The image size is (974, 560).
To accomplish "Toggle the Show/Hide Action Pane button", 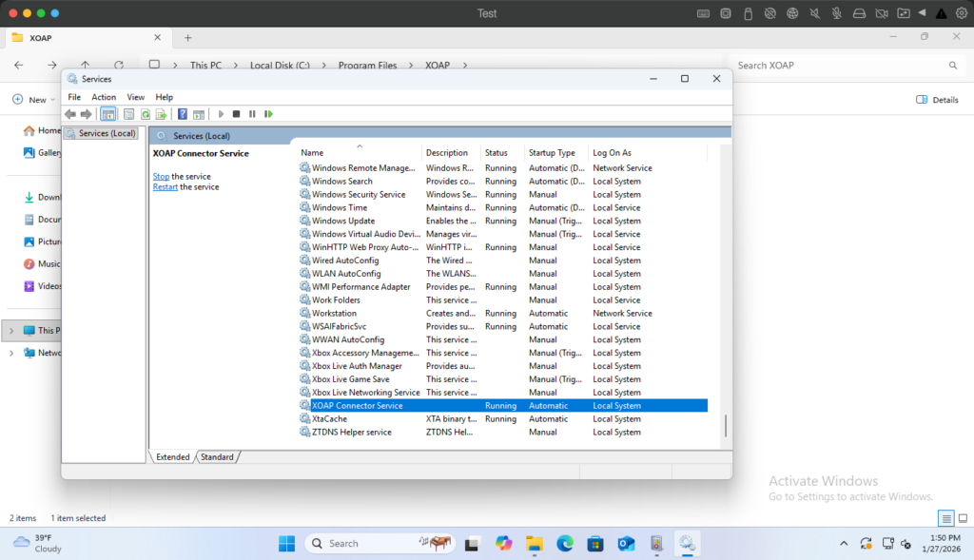I will tap(197, 114).
